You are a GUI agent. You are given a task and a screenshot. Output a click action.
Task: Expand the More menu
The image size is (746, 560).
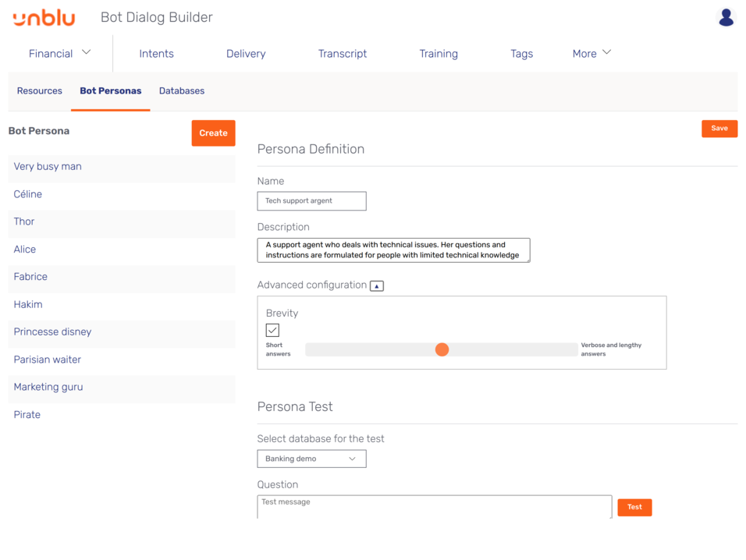[x=591, y=53]
